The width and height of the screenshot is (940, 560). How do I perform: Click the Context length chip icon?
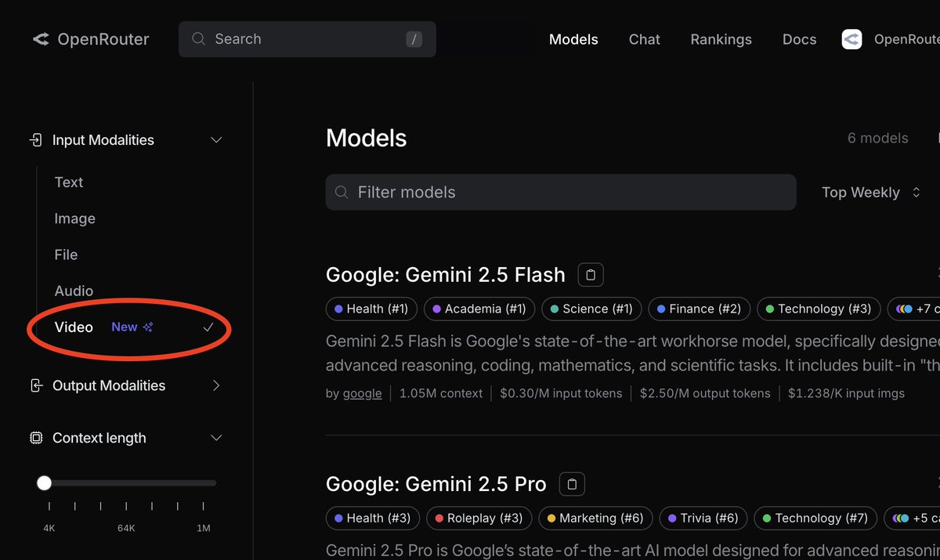click(35, 438)
